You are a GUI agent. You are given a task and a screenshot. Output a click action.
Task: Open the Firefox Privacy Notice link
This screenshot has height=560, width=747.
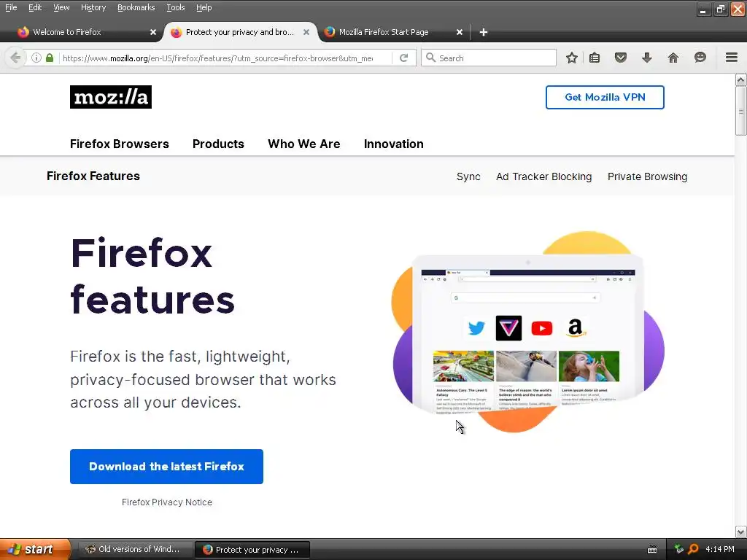pos(167,502)
